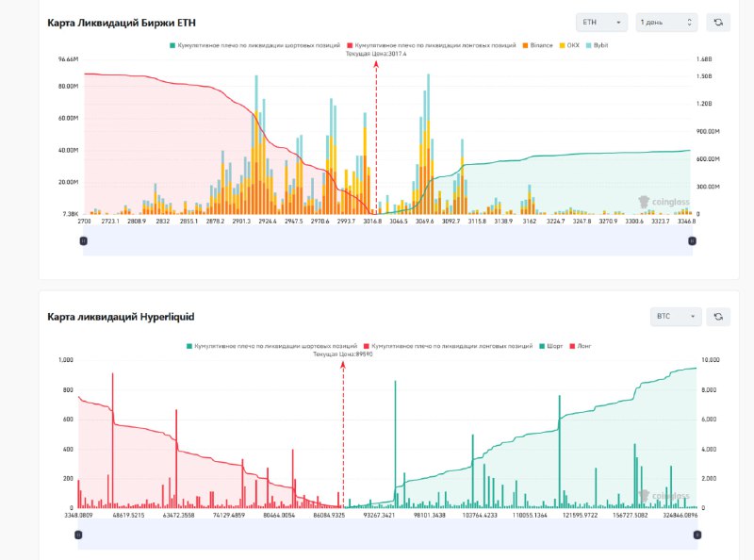Click cumulative short liquidation legend in ETH chart
Screen dimensions: 754x560
click(254, 44)
